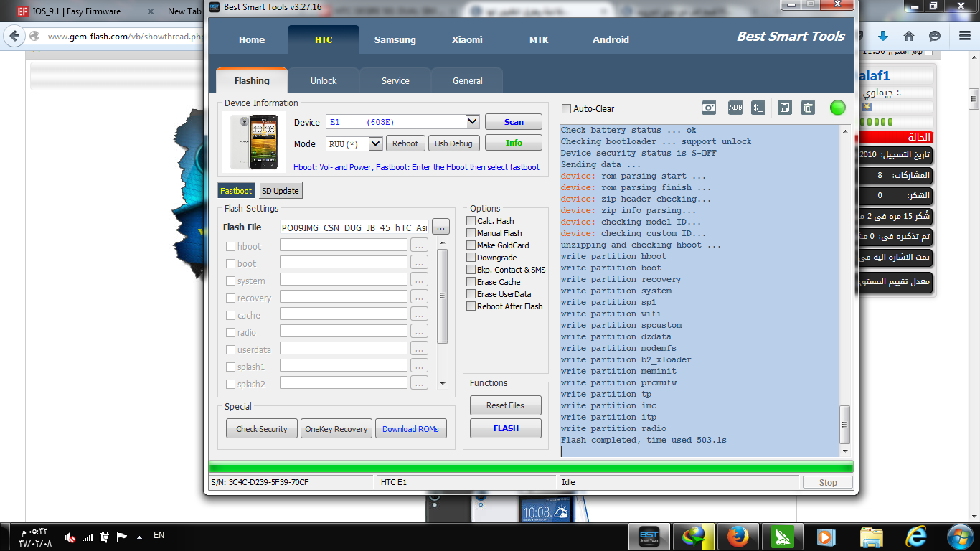Open the Mode RUU dropdown
The height and width of the screenshot is (551, 980).
(375, 143)
